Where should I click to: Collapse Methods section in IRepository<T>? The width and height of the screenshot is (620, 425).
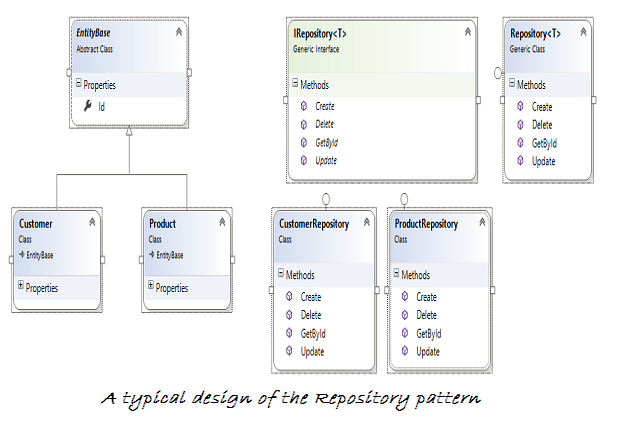[295, 83]
